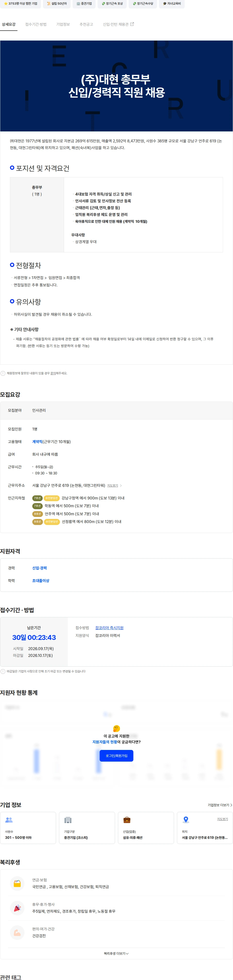Click the remaining time 30일 countdown
This screenshot has height=980, width=233.
pos(34,638)
